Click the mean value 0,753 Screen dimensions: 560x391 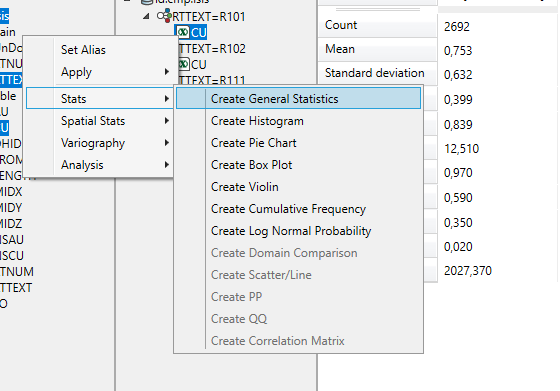pyautogui.click(x=458, y=51)
